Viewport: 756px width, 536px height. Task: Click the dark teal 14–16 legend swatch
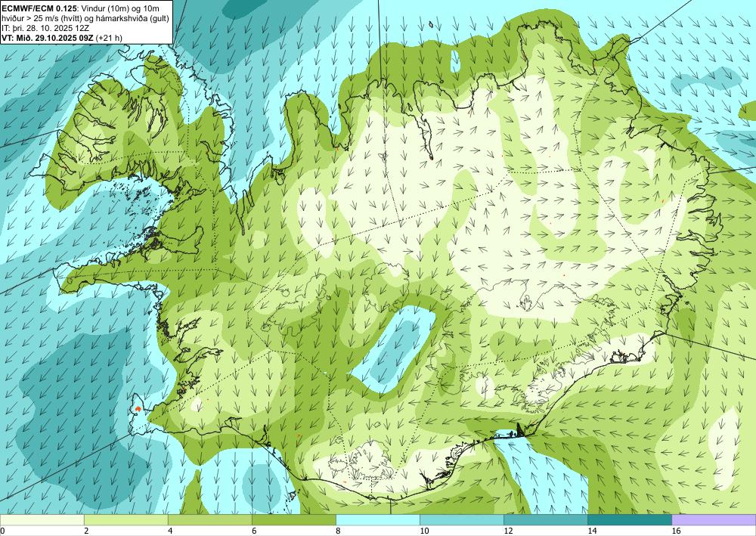629,519
